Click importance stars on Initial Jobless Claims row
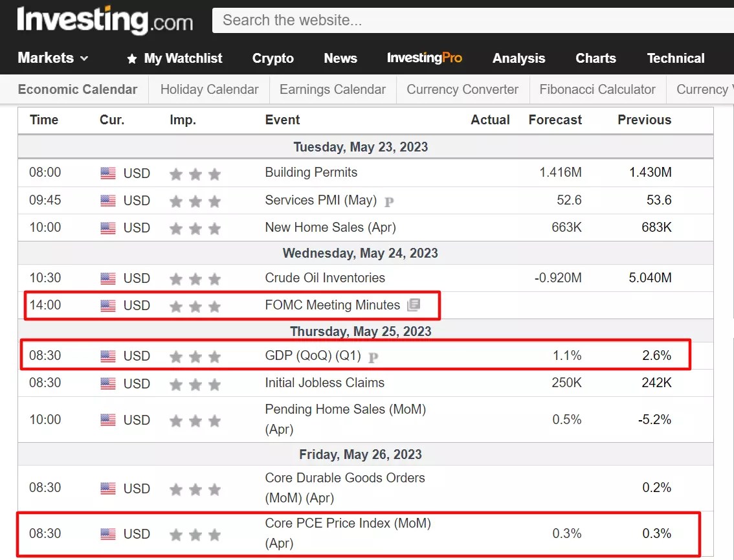Screen dimensions: 734x560 click(x=195, y=385)
